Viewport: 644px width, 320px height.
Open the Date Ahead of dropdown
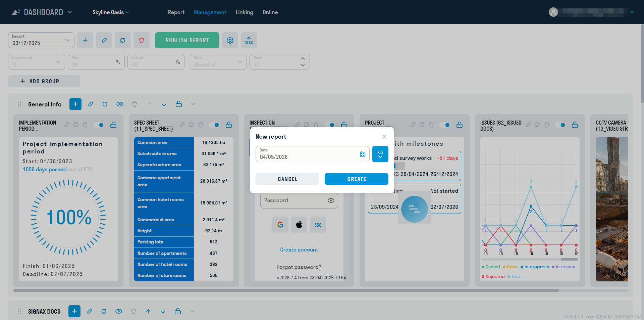tap(218, 62)
